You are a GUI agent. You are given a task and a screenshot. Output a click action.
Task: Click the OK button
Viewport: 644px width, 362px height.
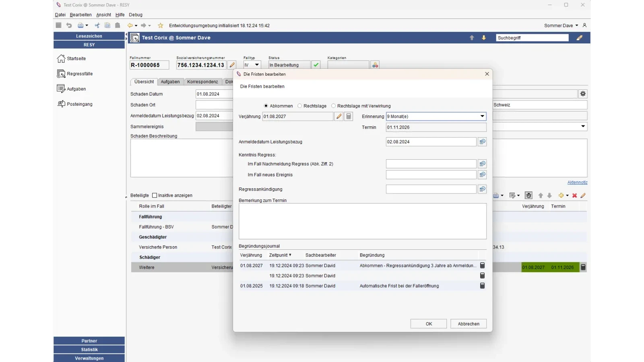[x=429, y=324]
